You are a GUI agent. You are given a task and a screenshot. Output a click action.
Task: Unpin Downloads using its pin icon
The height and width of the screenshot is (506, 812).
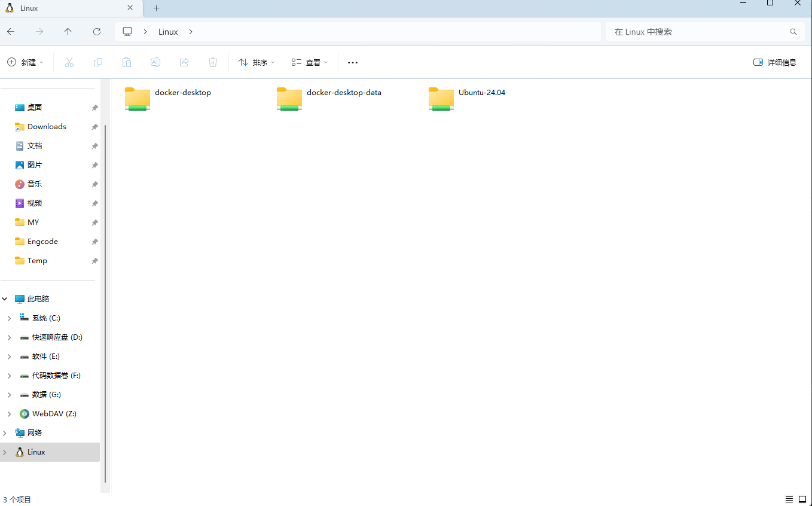pos(94,127)
